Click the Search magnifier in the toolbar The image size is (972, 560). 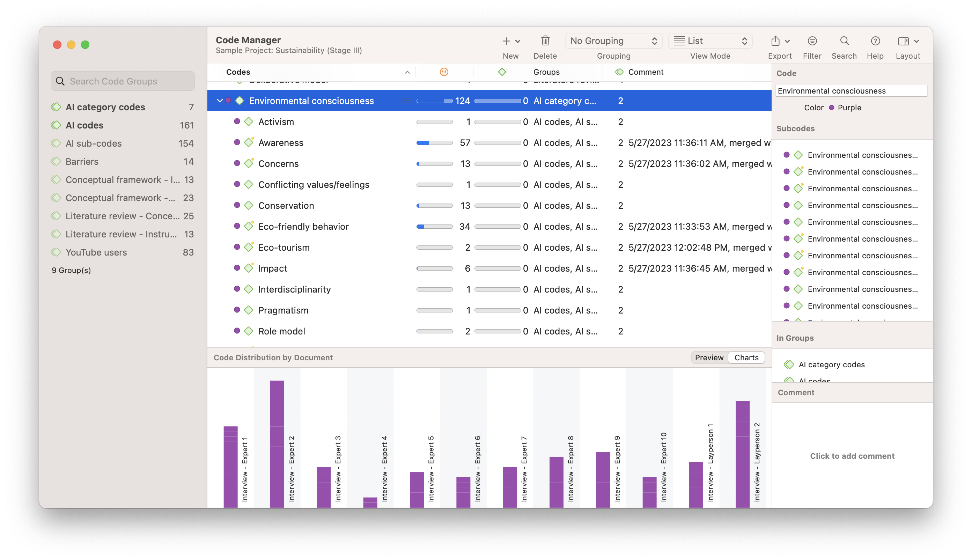(844, 41)
